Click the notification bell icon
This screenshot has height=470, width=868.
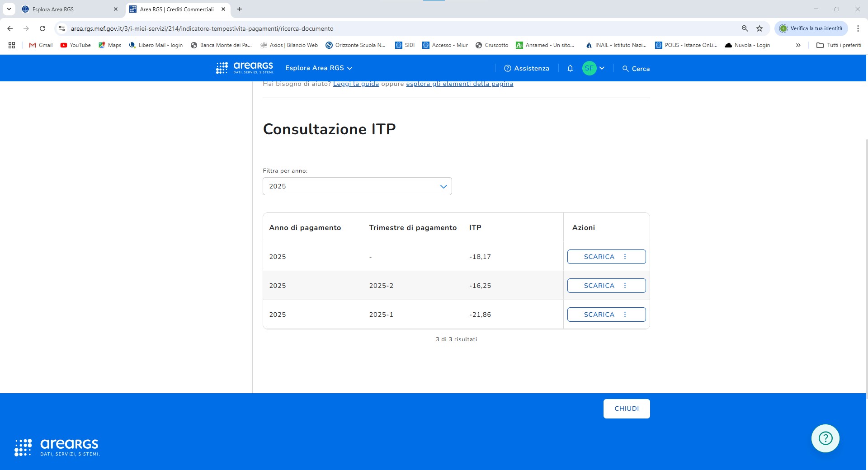(570, 68)
